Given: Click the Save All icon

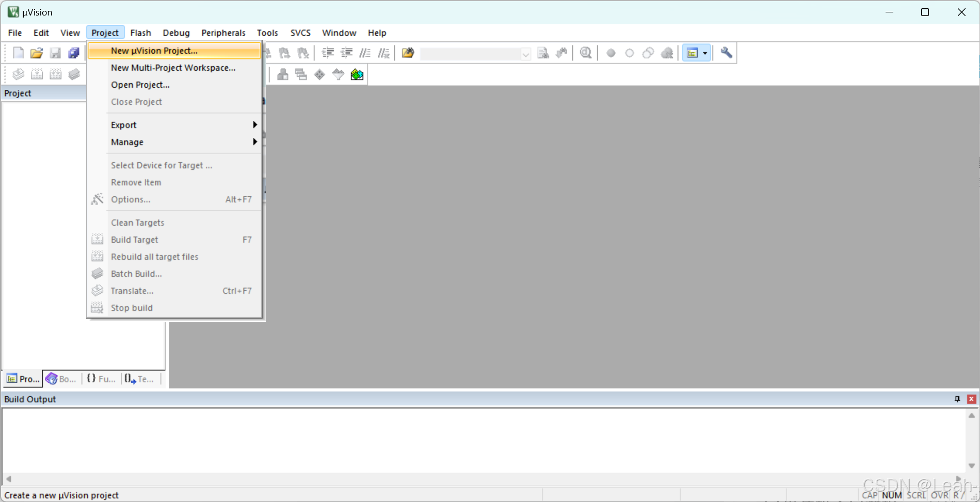Looking at the screenshot, I should tap(74, 53).
